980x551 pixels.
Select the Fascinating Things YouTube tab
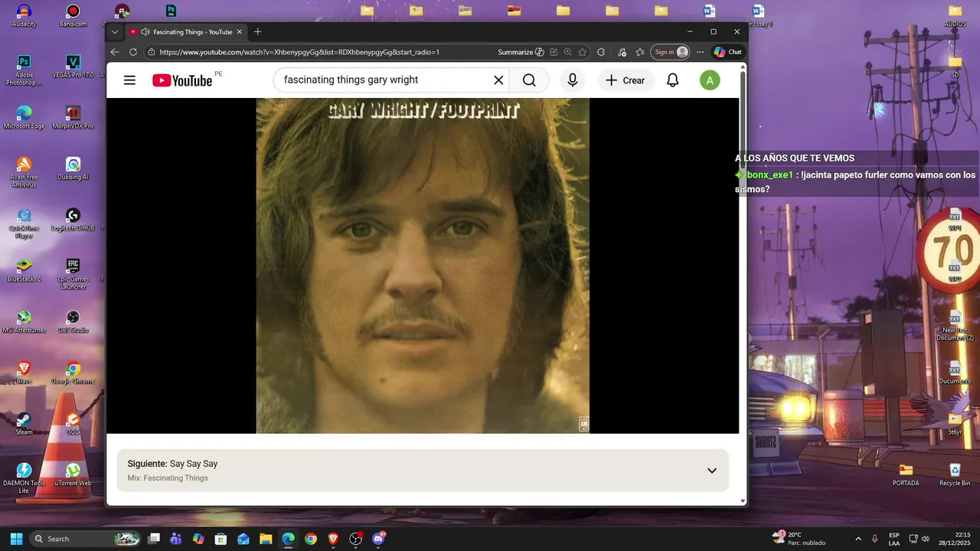[187, 32]
